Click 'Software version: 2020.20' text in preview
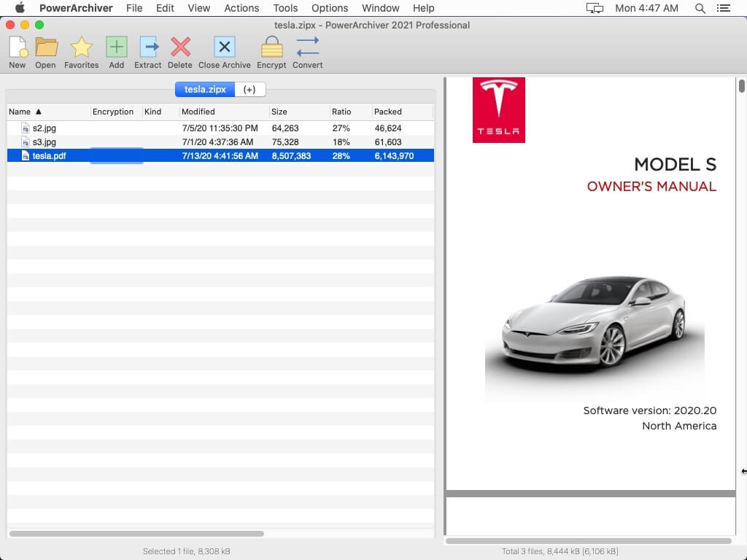747x560 pixels. pyautogui.click(x=650, y=411)
